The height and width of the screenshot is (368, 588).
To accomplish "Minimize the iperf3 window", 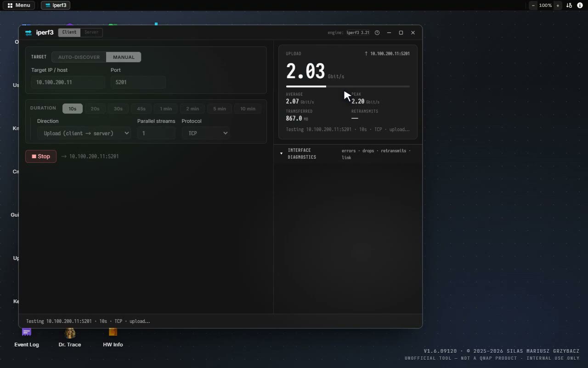I will (389, 33).
